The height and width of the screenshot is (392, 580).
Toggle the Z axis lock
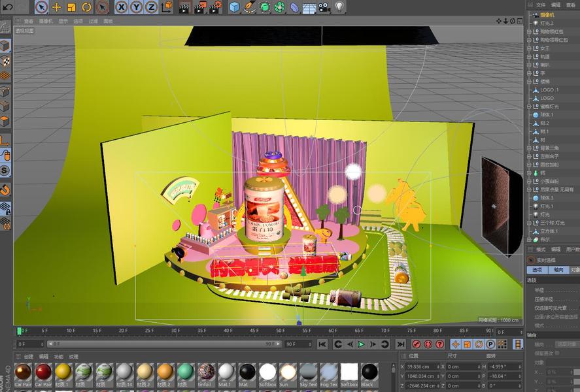151,7
